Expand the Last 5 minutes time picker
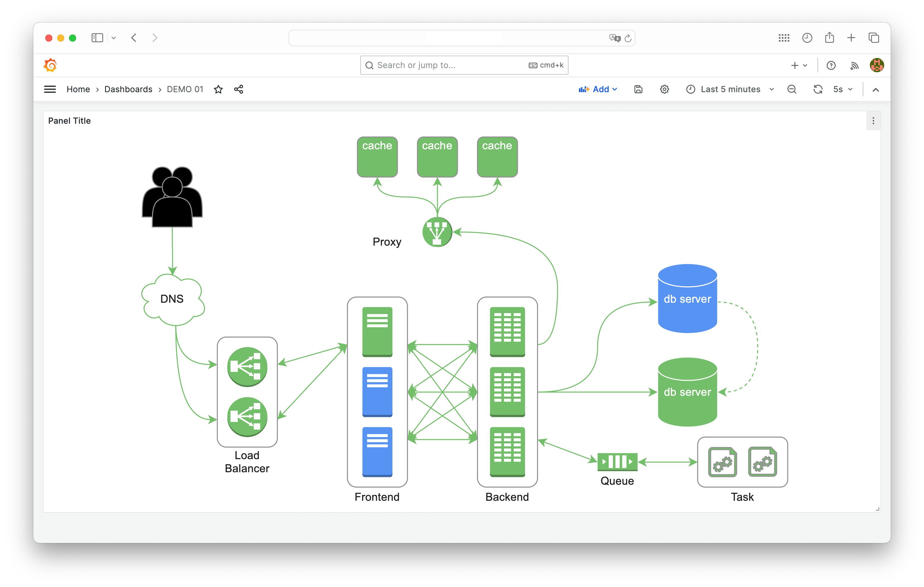 coord(730,90)
